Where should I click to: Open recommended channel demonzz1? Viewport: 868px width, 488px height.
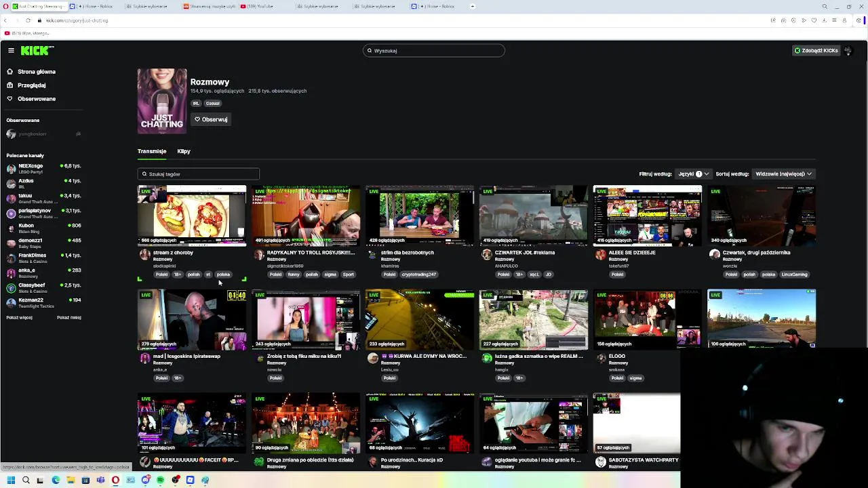(x=43, y=242)
